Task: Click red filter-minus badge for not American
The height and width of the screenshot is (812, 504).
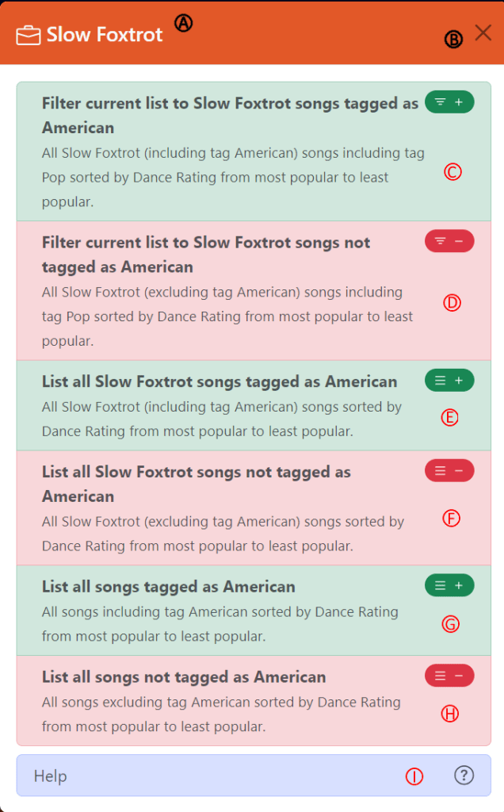Action: click(449, 241)
